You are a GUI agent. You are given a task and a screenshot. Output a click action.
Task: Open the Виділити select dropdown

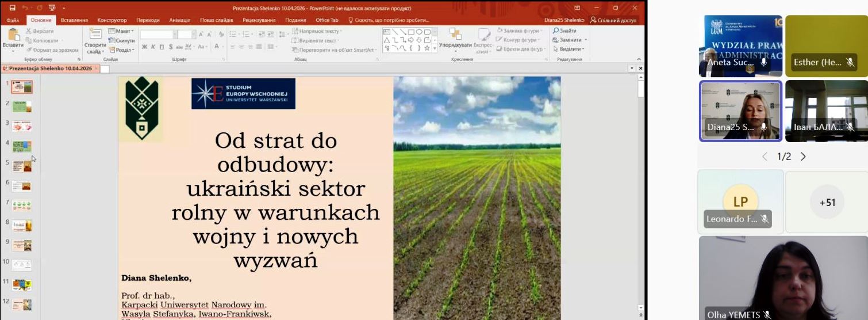point(570,49)
